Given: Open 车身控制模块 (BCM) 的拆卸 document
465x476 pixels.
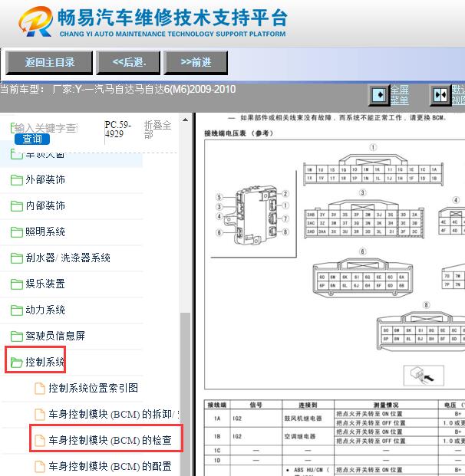Looking at the screenshot, I should tap(114, 414).
